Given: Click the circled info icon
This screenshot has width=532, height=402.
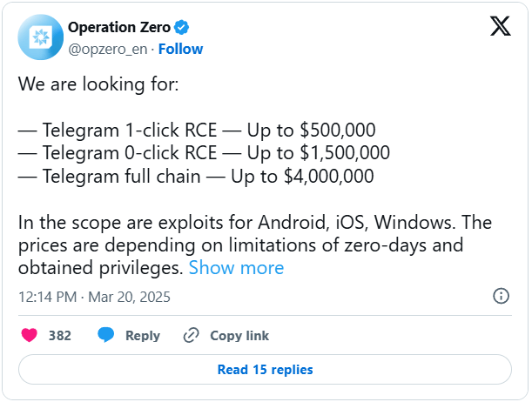Looking at the screenshot, I should (x=501, y=296).
